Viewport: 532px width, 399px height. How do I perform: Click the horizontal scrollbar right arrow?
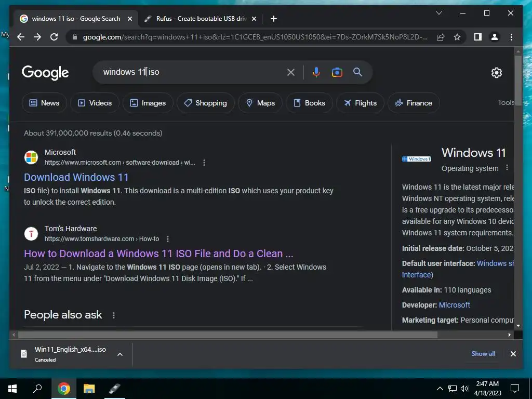click(509, 335)
